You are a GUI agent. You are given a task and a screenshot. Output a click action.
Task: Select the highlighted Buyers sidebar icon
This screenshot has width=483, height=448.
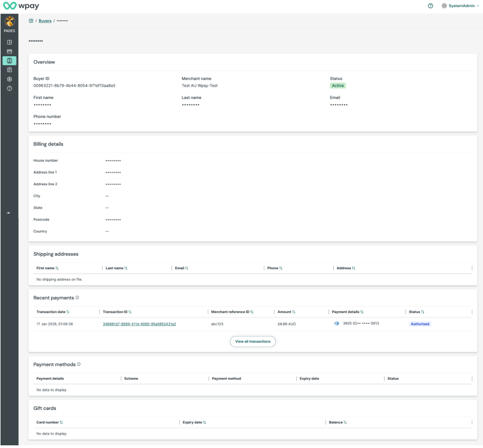coord(10,60)
